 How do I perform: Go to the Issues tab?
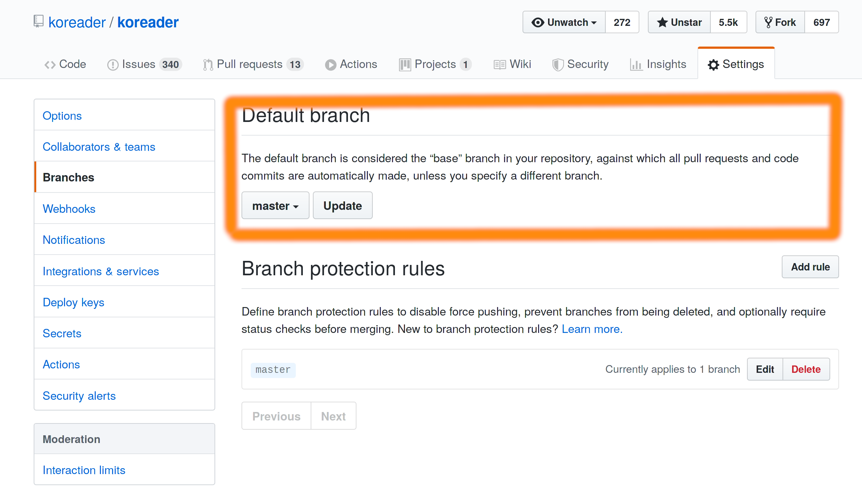144,64
